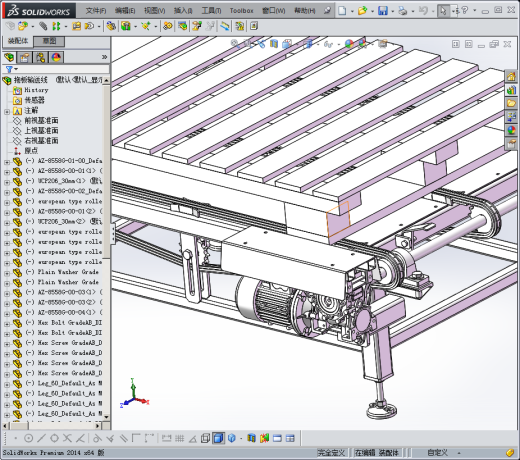The image size is (520, 460).
Task: Click Zoom to Fit in heads-up toolbar
Action: [234, 43]
